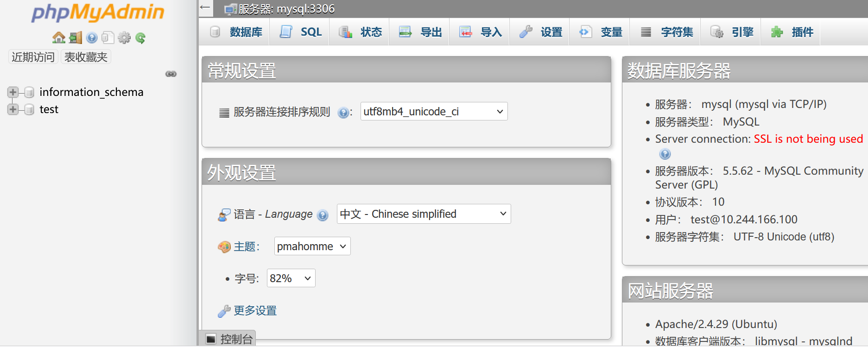
Task: Open the server connection collation dropdown
Action: pyautogui.click(x=434, y=112)
